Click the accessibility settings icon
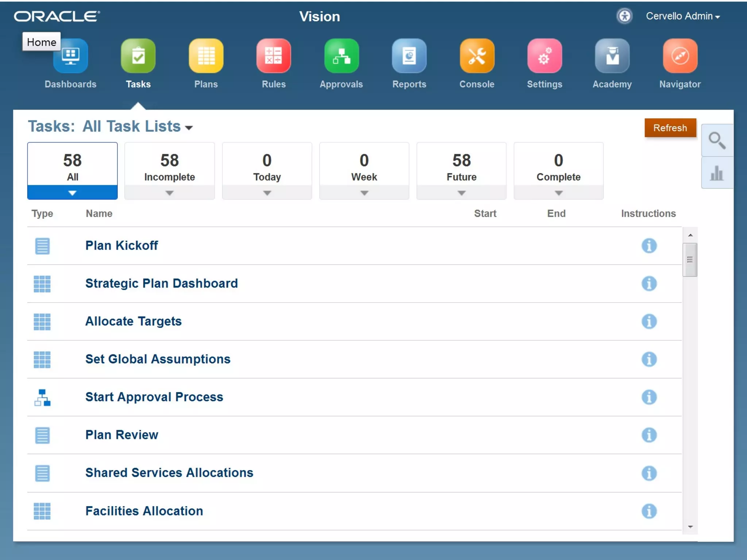Viewport: 747px width, 560px height. click(x=624, y=16)
